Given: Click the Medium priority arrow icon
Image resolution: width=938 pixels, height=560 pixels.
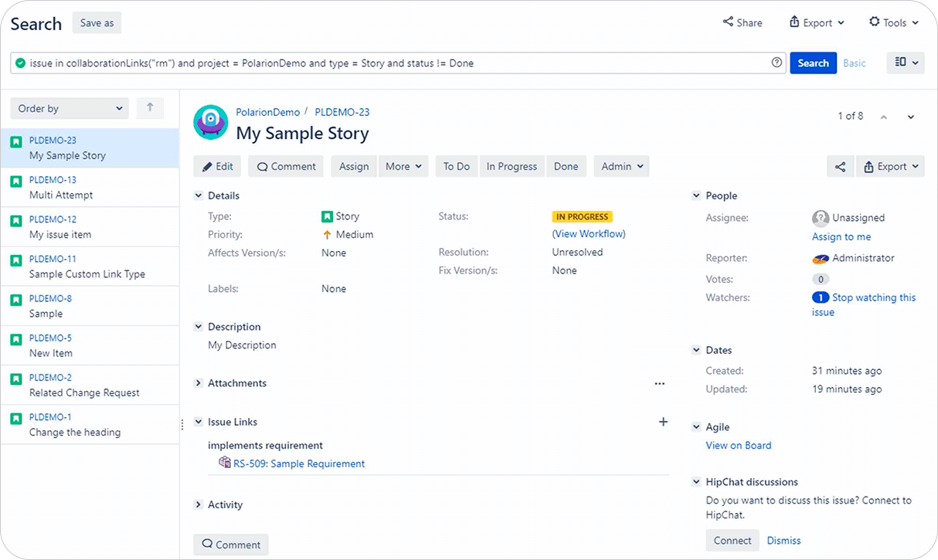Looking at the screenshot, I should tap(327, 235).
